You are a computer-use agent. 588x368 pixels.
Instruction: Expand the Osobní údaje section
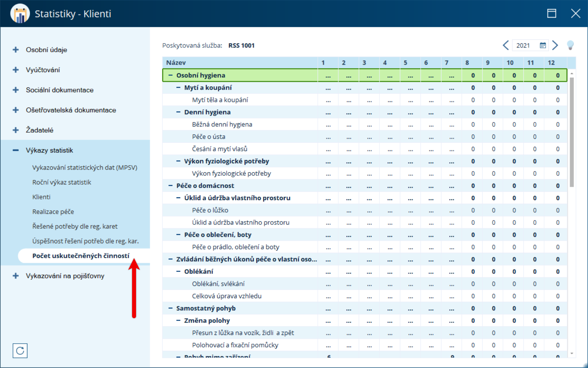pos(16,50)
